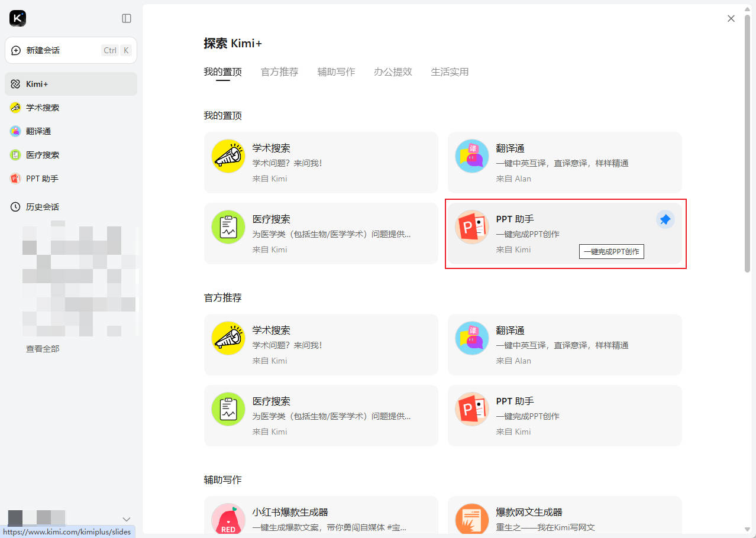Open 翻译通 from the sidebar
756x538 pixels.
click(71, 131)
